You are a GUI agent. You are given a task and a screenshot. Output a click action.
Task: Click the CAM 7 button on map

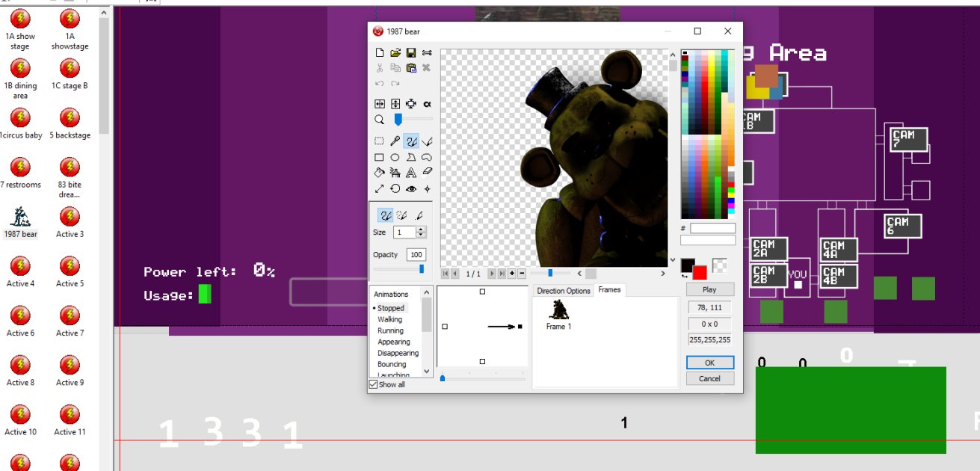[x=909, y=140]
